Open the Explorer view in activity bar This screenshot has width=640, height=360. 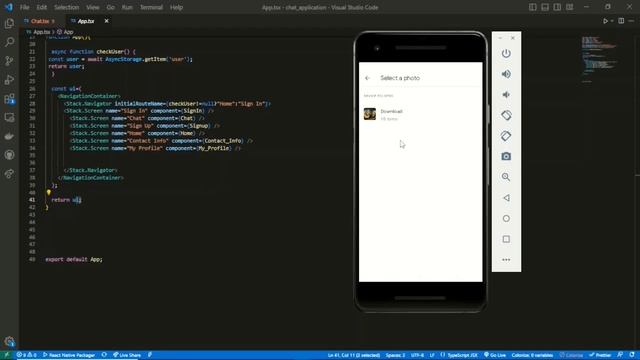click(x=9, y=23)
